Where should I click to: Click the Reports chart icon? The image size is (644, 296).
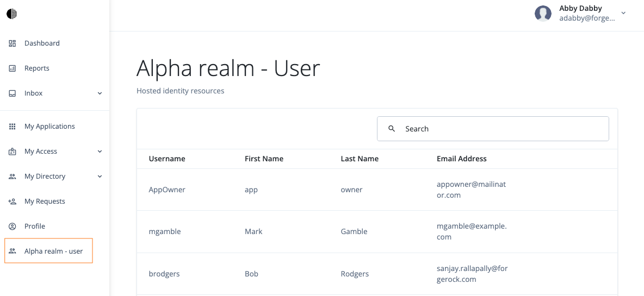pos(13,68)
